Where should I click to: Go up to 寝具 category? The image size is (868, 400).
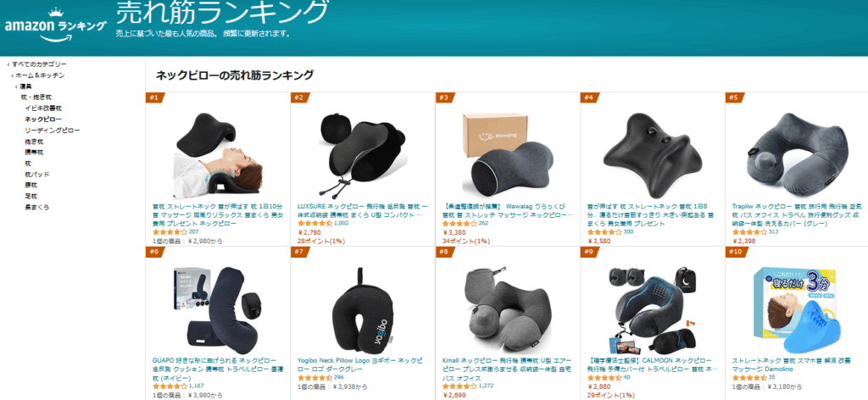[x=24, y=86]
